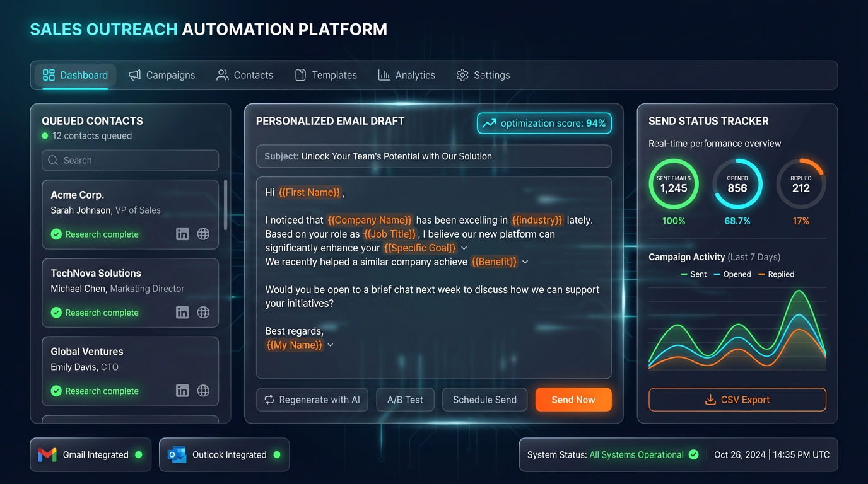The width and height of the screenshot is (868, 484).
Task: Click the globe website icon for TechNova Solutions
Action: (x=203, y=312)
